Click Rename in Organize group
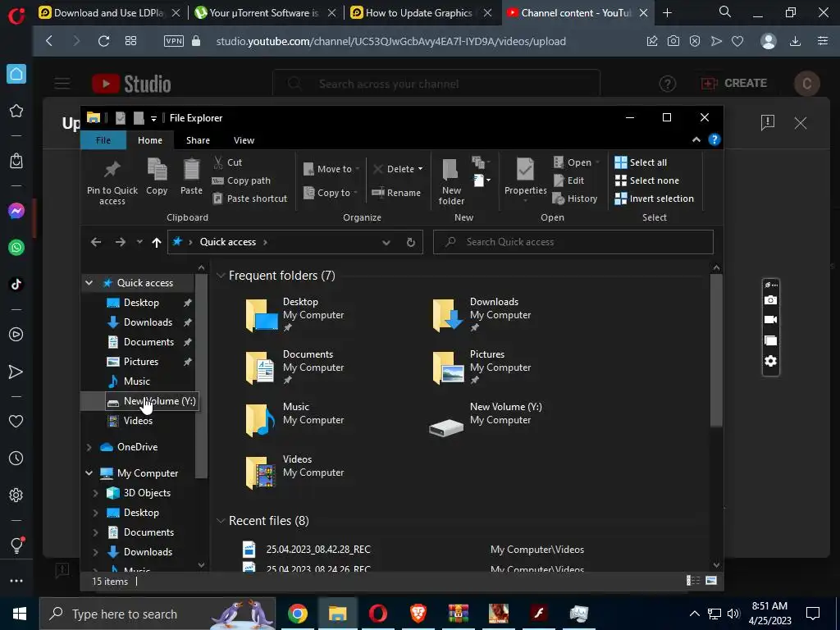This screenshot has width=840, height=630. [x=396, y=192]
